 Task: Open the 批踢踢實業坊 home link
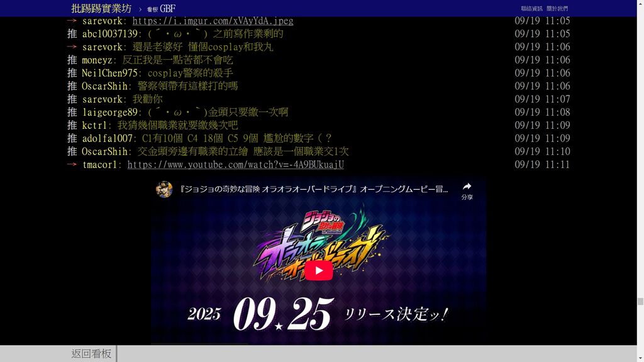click(x=101, y=8)
